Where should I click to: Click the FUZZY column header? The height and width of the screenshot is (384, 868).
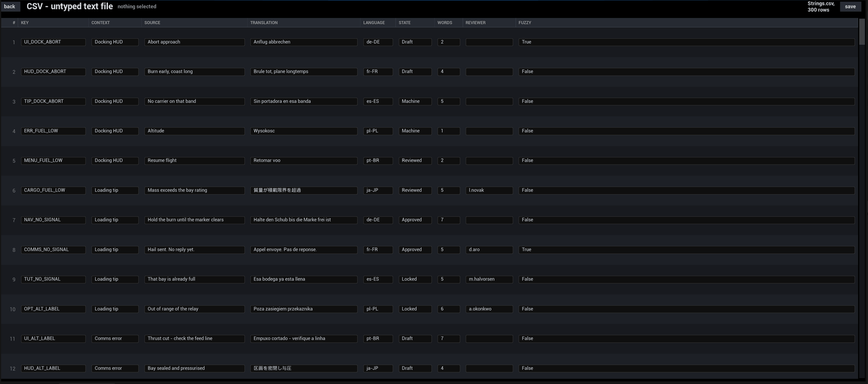click(525, 23)
